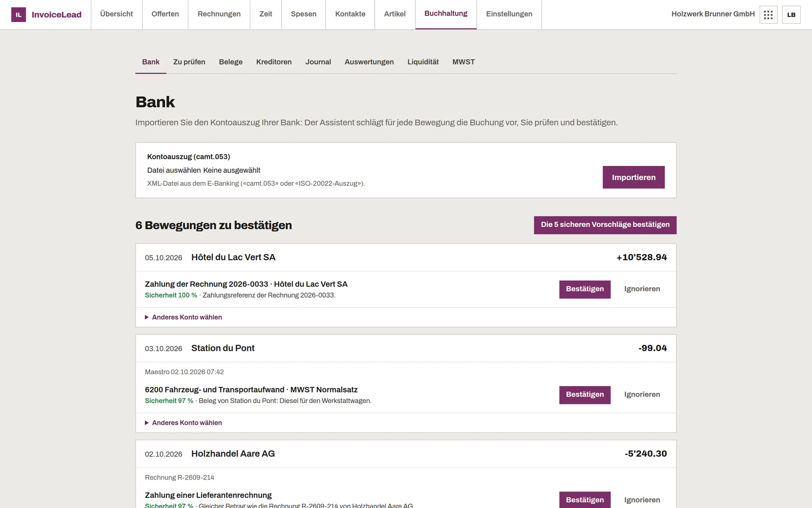Click the amount -99.04
The image size is (812, 508).
point(653,348)
